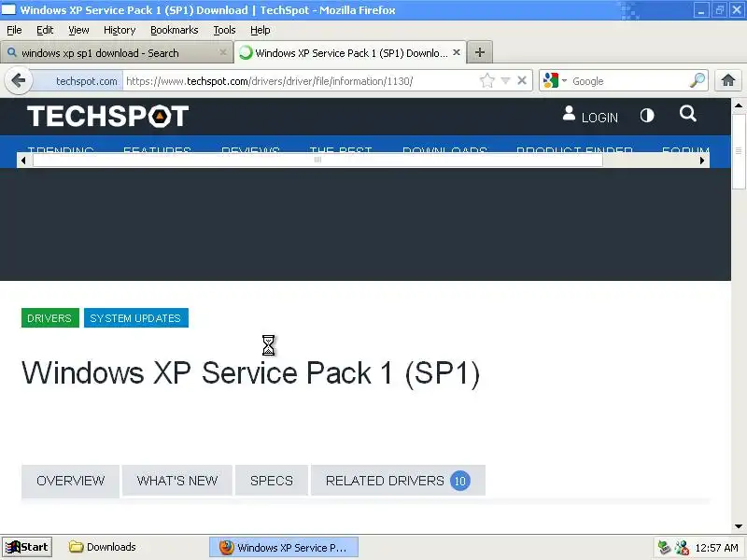747x560 pixels.
Task: Click the 12:57 AM taskbar clock
Action: click(x=716, y=548)
